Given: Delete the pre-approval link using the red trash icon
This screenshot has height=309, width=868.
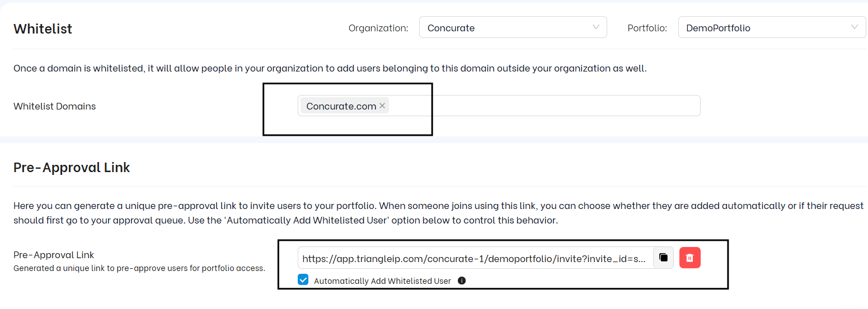Looking at the screenshot, I should click(690, 258).
